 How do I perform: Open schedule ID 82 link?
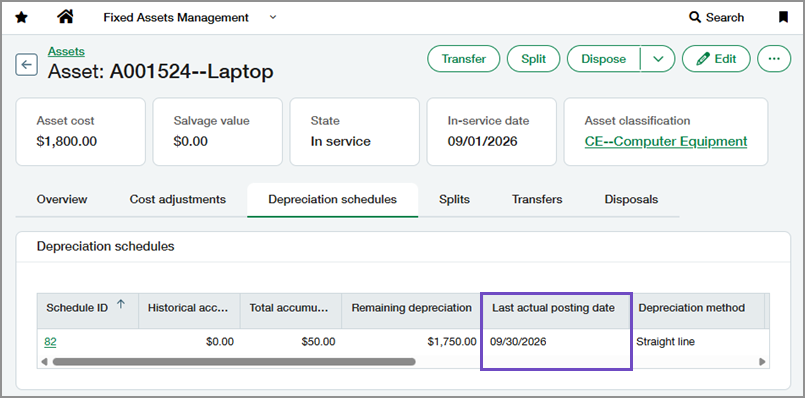(50, 342)
